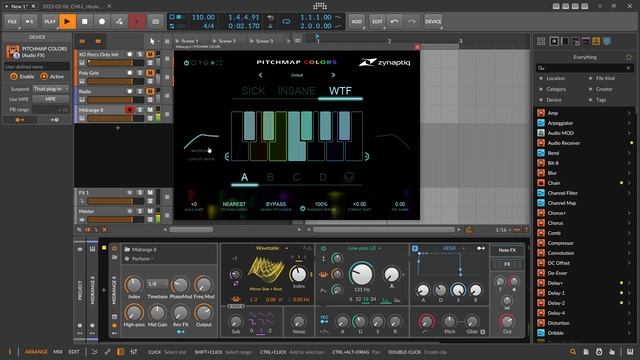Unmute the Poly Grid track
Viewport: 640px width, 360px height.
click(150, 73)
